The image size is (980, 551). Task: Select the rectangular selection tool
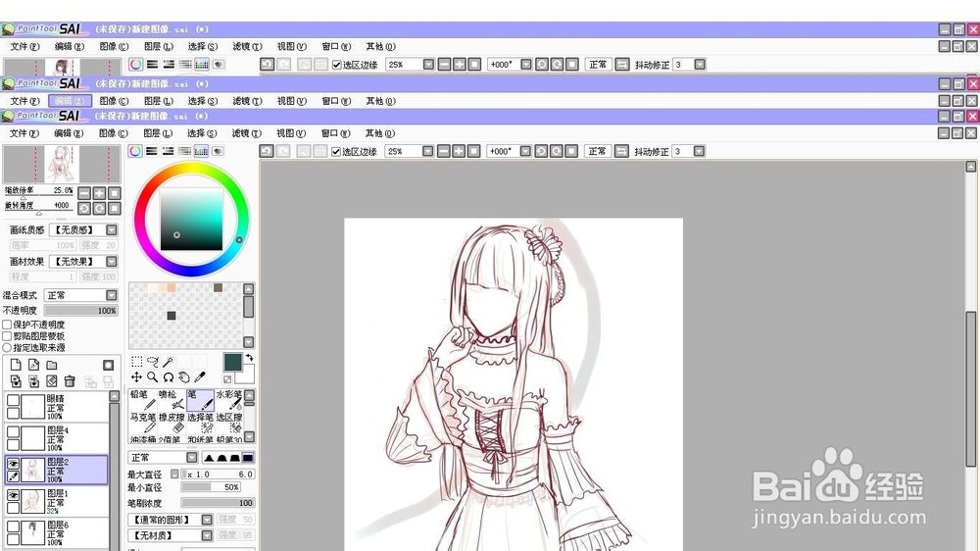[136, 362]
